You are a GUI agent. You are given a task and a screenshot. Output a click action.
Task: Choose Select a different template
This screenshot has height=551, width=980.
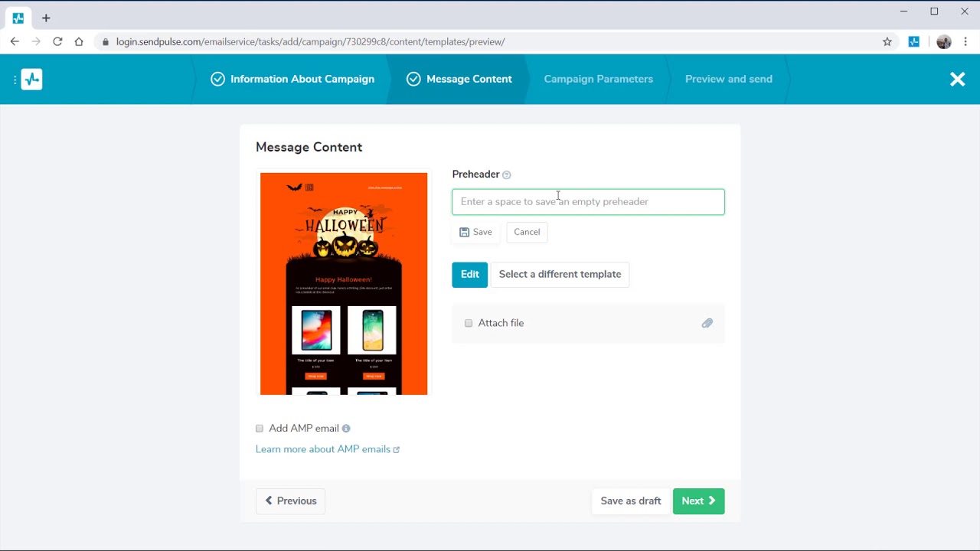(560, 275)
